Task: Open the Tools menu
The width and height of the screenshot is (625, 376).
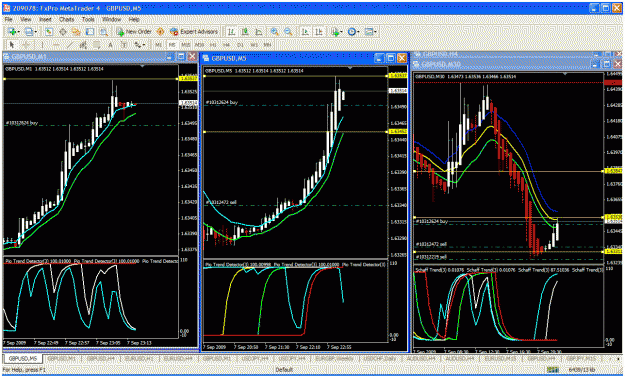Action: coord(88,19)
